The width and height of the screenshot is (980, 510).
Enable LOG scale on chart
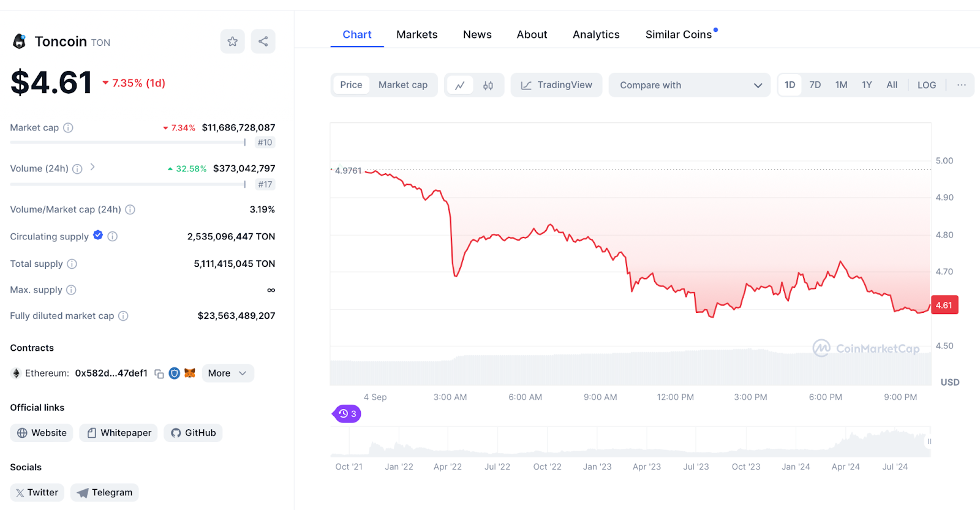coord(926,85)
